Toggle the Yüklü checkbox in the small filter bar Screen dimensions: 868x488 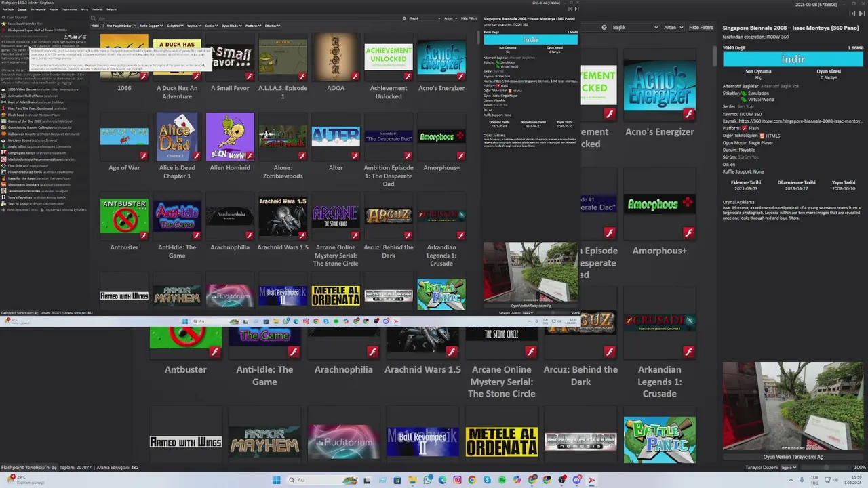pos(103,26)
